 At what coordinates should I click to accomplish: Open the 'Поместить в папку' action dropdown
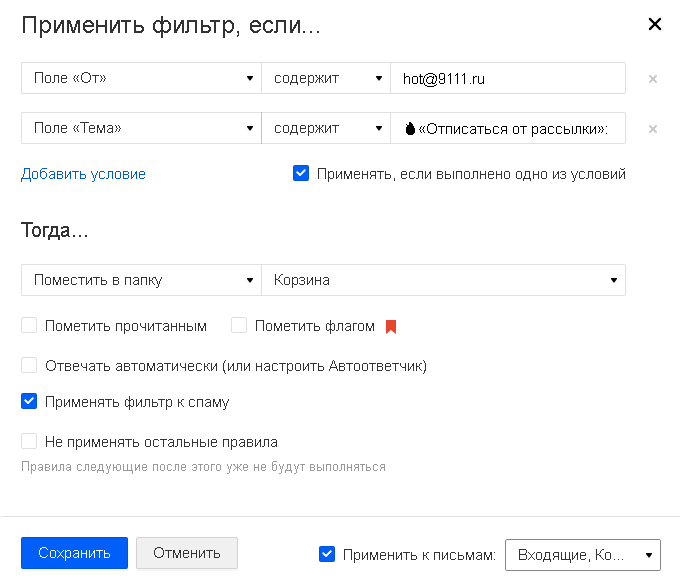pyautogui.click(x=140, y=280)
